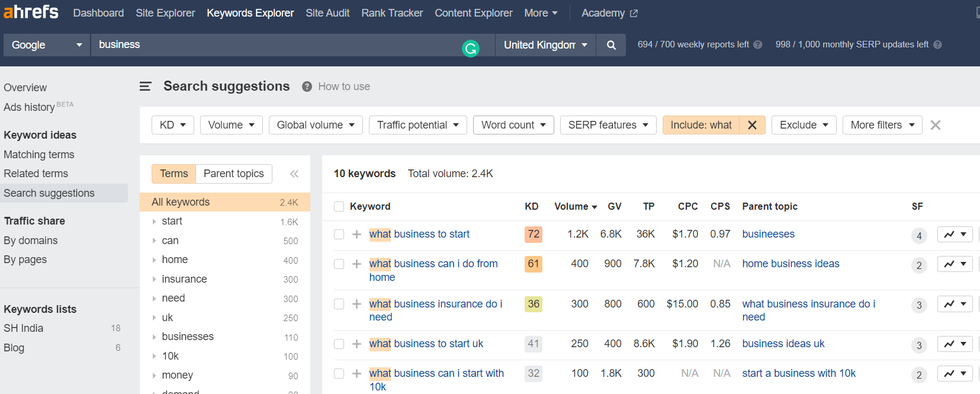
Task: Click the Grammarly icon in search field
Action: coord(471,49)
